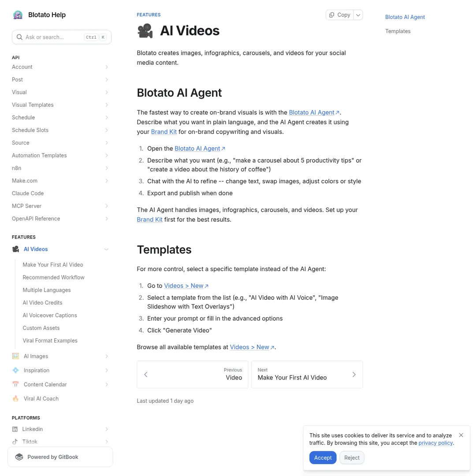Open the Copy button dropdown arrow
This screenshot has width=476, height=476.
(358, 15)
